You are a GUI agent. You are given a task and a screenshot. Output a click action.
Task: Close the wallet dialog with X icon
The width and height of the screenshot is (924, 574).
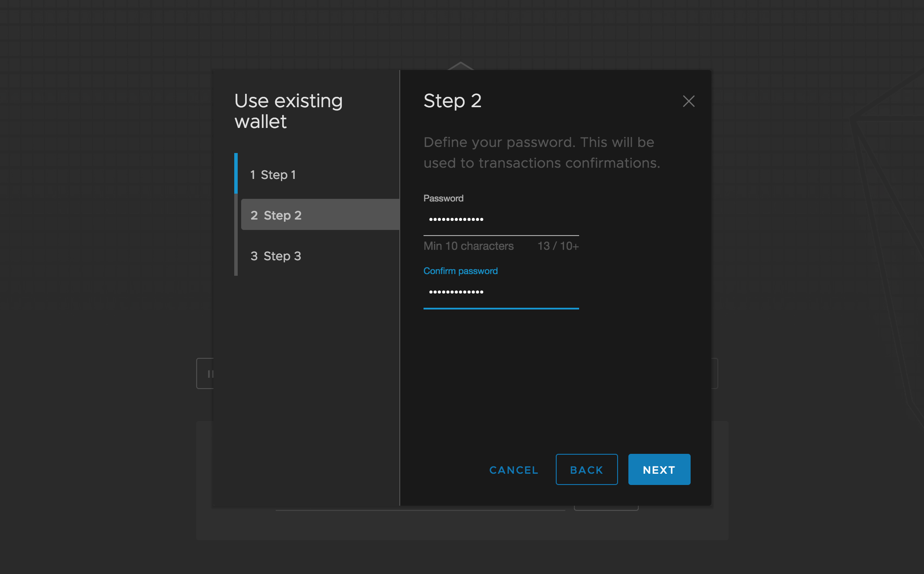(x=688, y=101)
